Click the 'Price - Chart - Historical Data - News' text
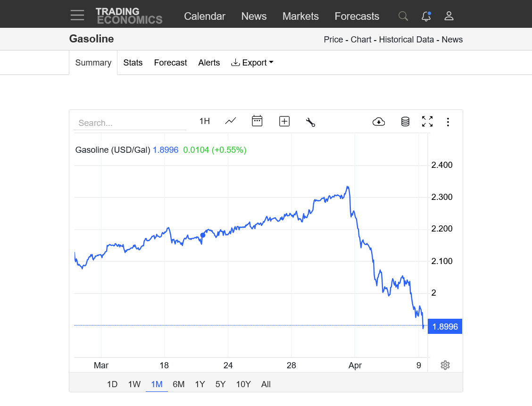Viewport: 532px width, 406px height. point(393,40)
